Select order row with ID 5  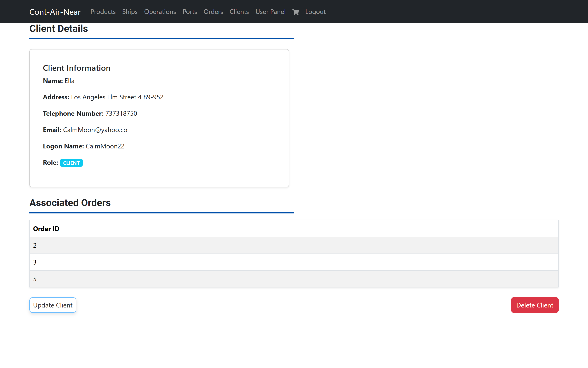point(294,279)
